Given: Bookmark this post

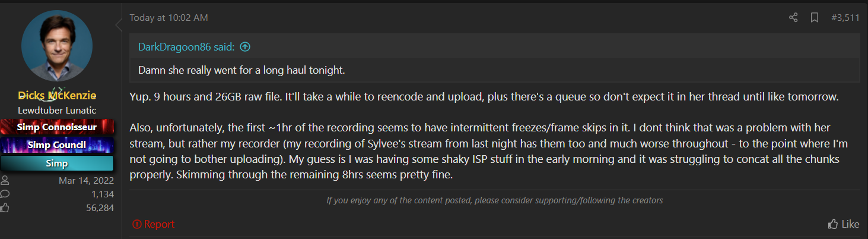Looking at the screenshot, I should coord(815,18).
